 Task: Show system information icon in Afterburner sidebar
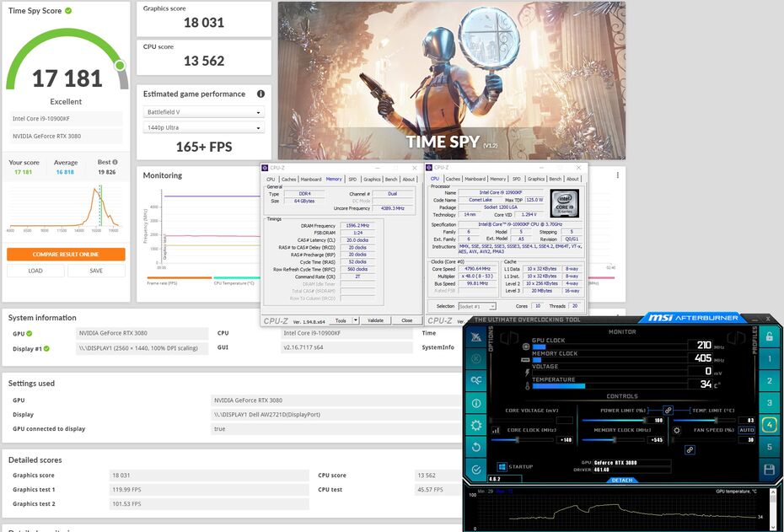[x=476, y=403]
